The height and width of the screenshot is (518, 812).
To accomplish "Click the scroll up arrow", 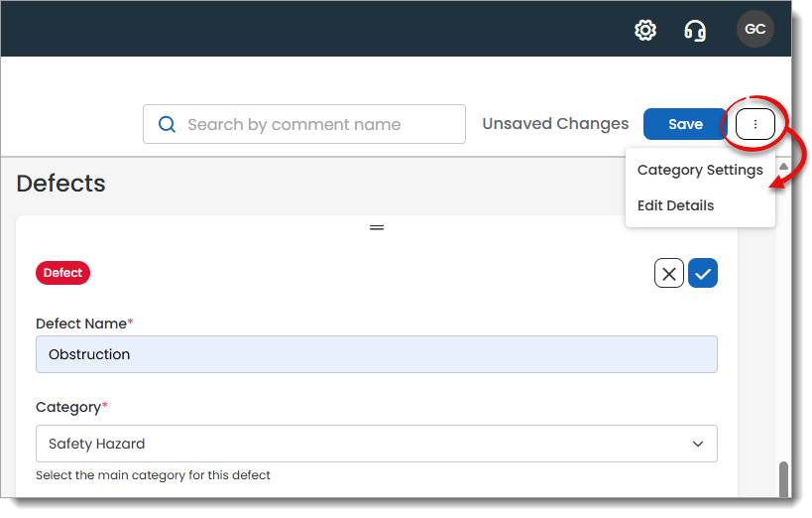I will [x=783, y=167].
